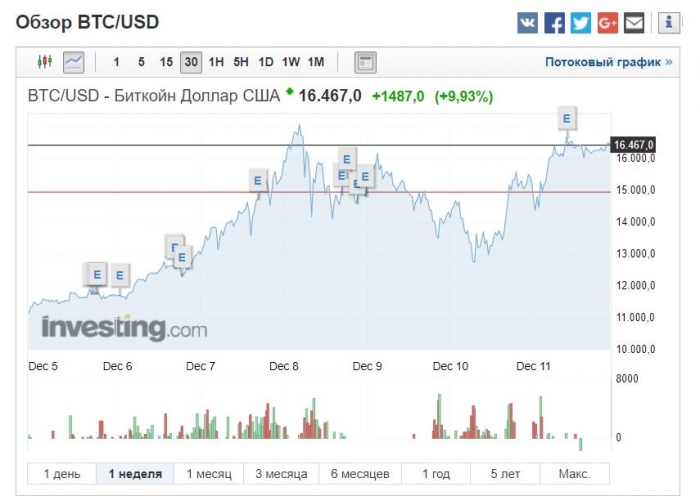Choose the 1 год range

(437, 474)
